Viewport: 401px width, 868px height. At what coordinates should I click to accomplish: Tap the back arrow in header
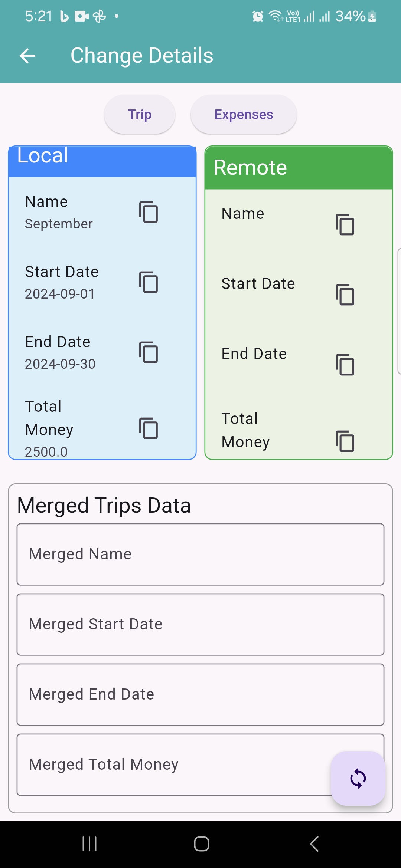click(x=27, y=56)
